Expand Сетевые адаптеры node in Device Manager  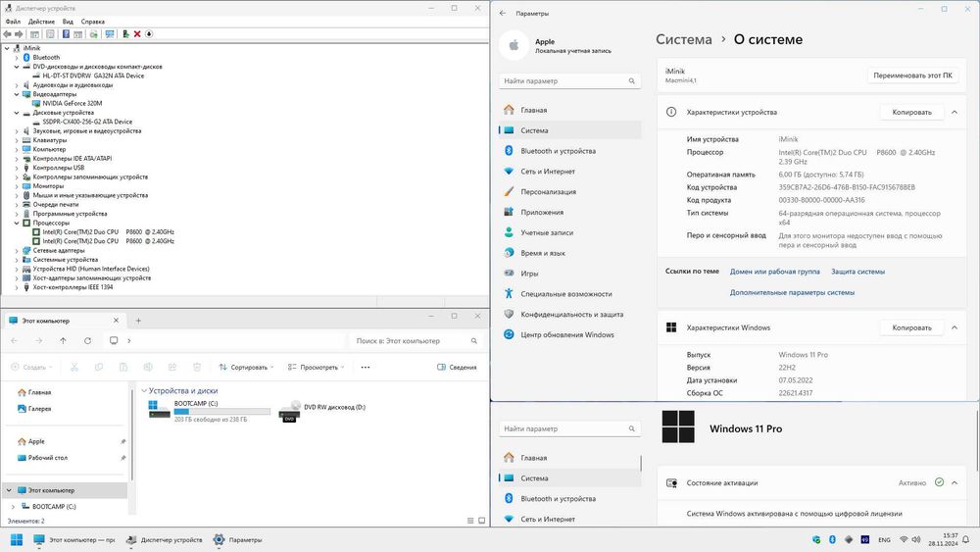17,251
